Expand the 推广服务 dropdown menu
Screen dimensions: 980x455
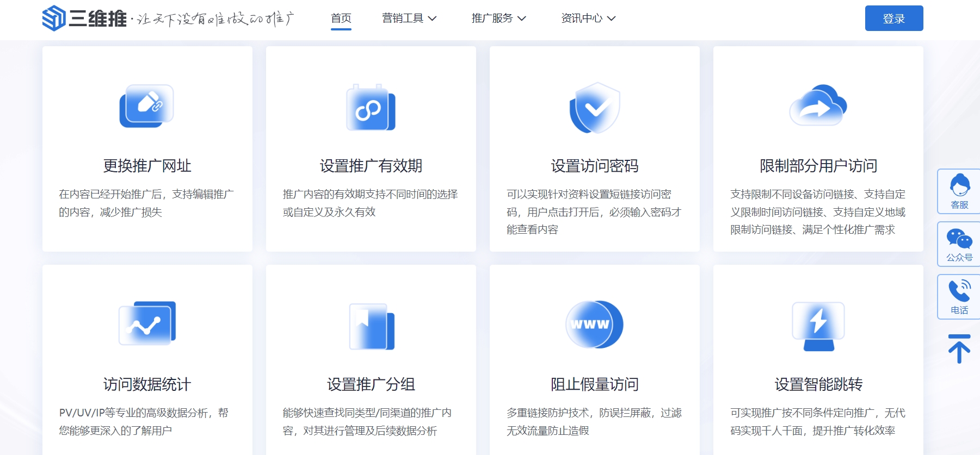pyautogui.click(x=498, y=18)
